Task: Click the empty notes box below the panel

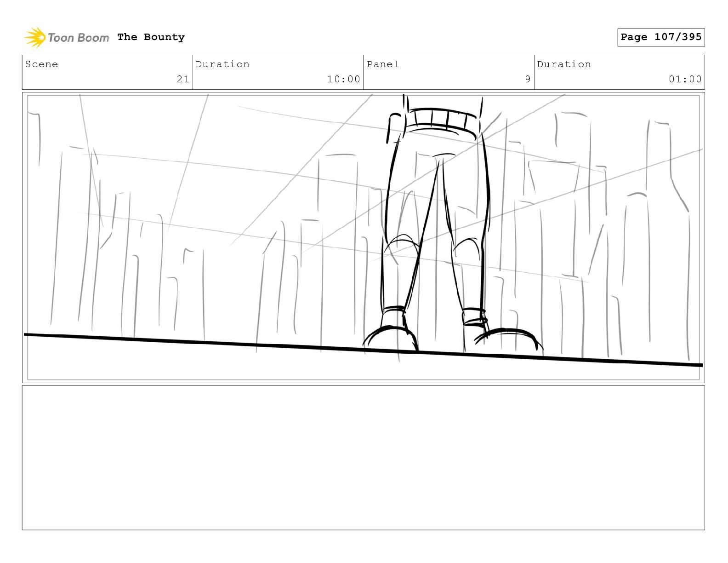Action: pos(363,458)
